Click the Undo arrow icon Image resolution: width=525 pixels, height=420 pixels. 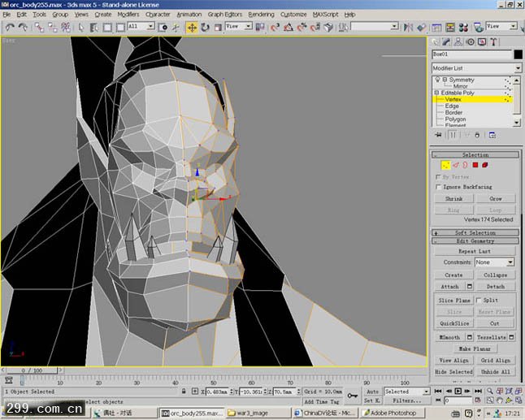click(9, 27)
